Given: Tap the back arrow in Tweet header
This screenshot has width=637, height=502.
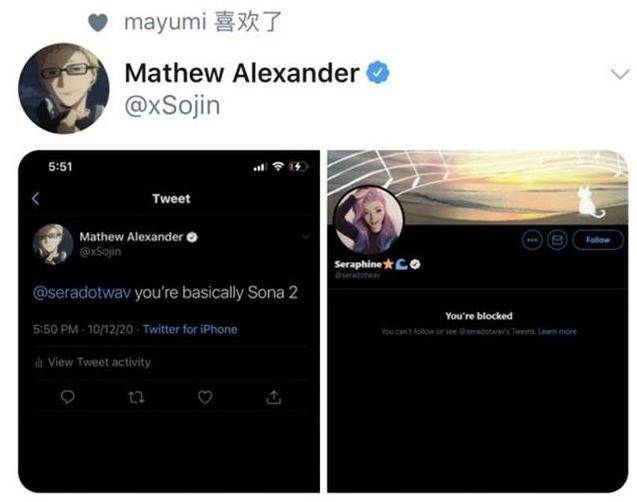Looking at the screenshot, I should [35, 199].
